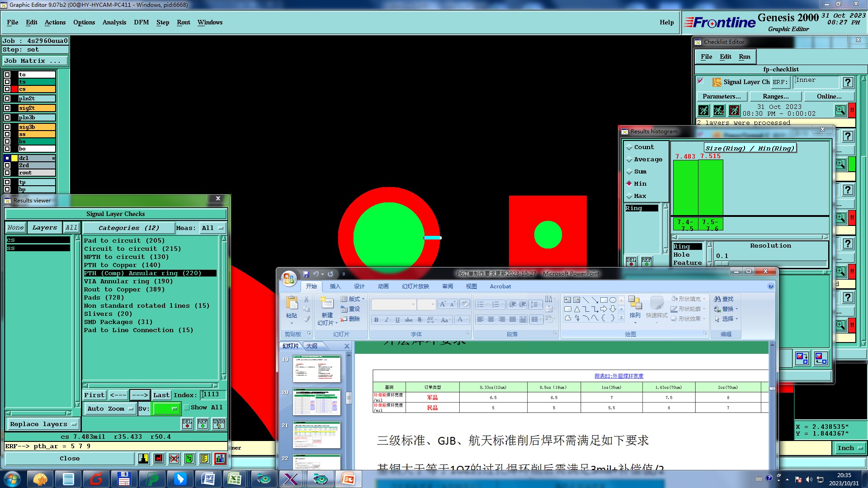The width and height of the screenshot is (868, 488).
Task: Click the green Sv color selector
Action: tap(166, 408)
